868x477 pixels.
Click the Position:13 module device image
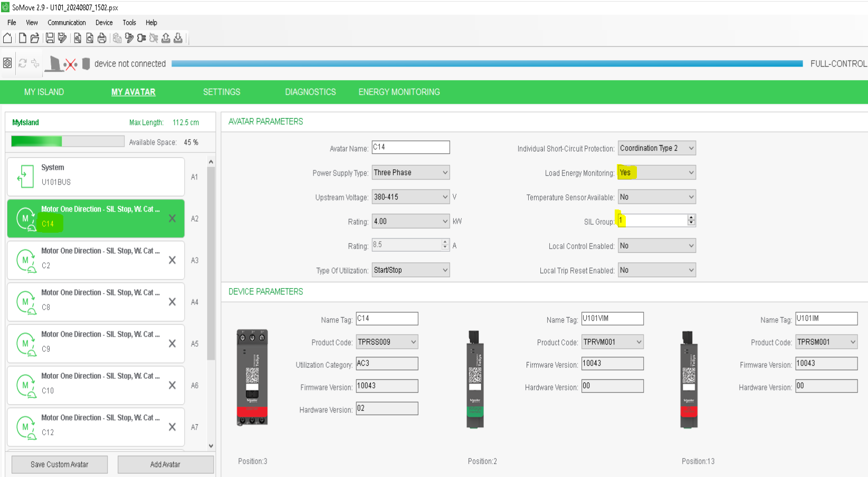coord(689,379)
